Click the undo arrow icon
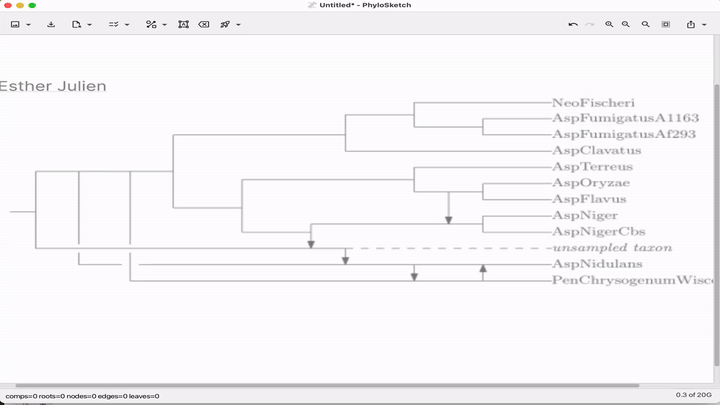Viewport: 720px width, 405px height. (x=573, y=24)
